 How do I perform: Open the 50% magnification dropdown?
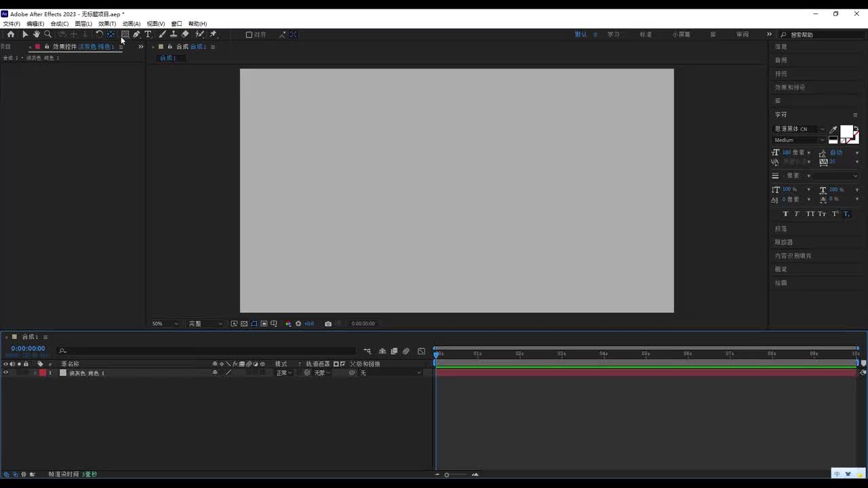pos(165,324)
